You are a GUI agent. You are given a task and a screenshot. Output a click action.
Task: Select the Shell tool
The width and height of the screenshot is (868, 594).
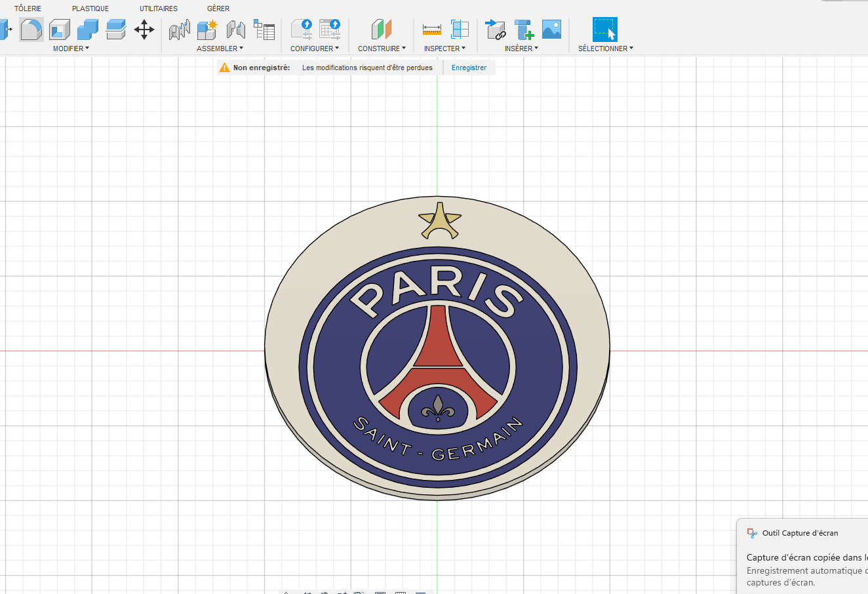60,30
